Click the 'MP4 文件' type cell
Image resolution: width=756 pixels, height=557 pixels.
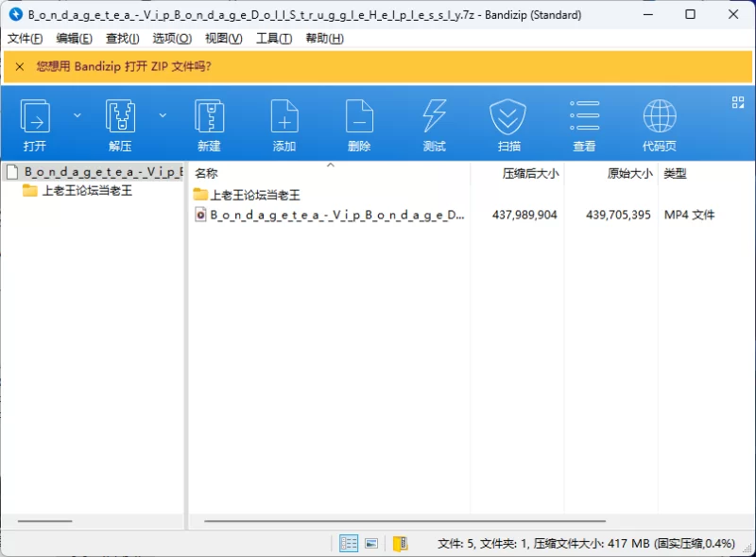tap(690, 215)
